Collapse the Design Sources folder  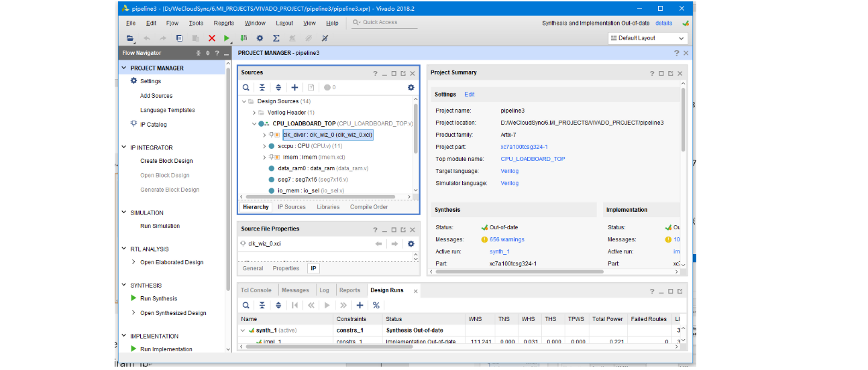tap(244, 101)
